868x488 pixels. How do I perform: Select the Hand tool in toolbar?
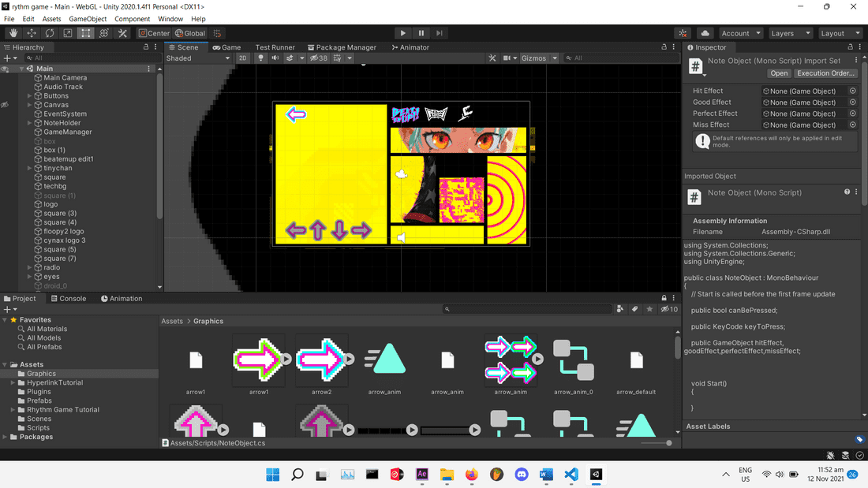point(13,33)
